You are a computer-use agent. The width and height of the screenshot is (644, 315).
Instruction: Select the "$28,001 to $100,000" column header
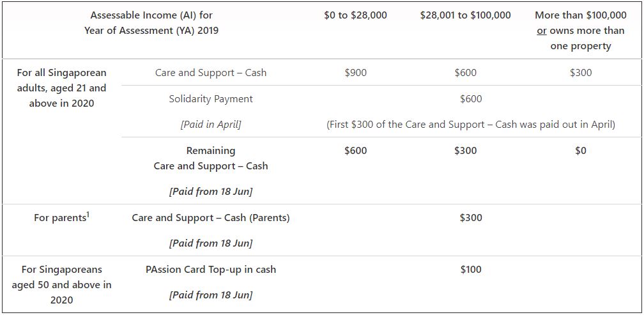[x=465, y=15]
